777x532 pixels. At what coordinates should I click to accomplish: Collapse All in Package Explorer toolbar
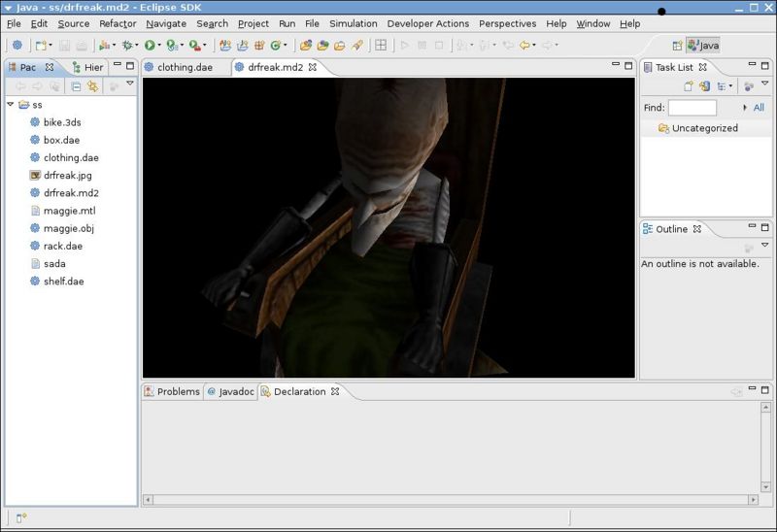[76, 86]
